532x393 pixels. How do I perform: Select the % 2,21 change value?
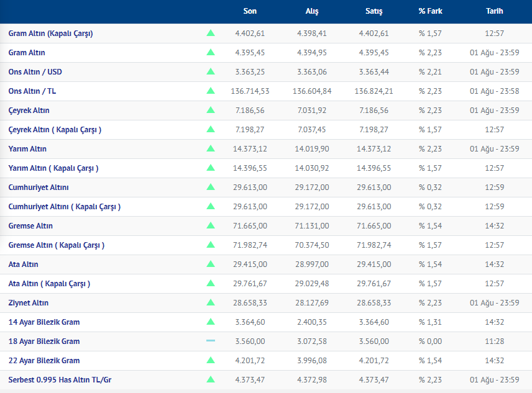tap(430, 72)
